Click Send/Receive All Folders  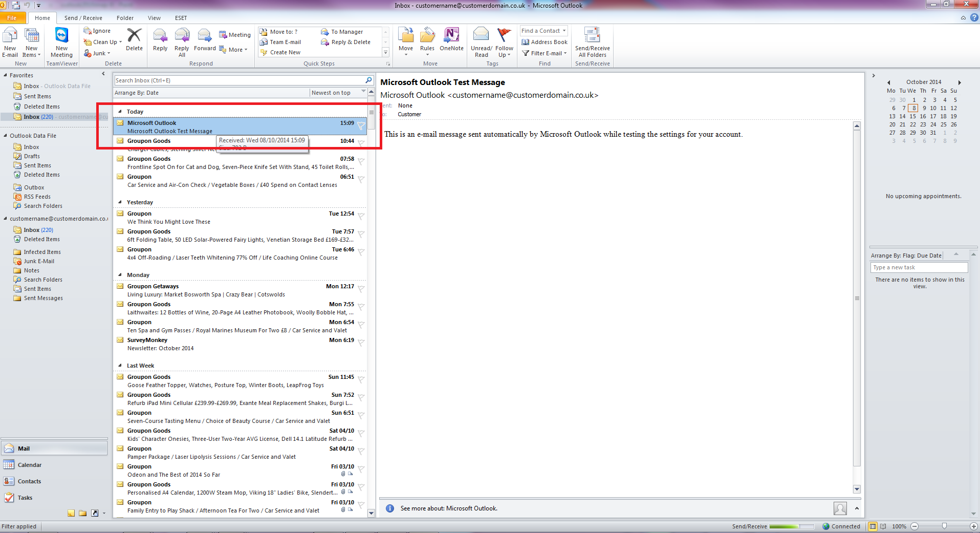[x=592, y=42]
